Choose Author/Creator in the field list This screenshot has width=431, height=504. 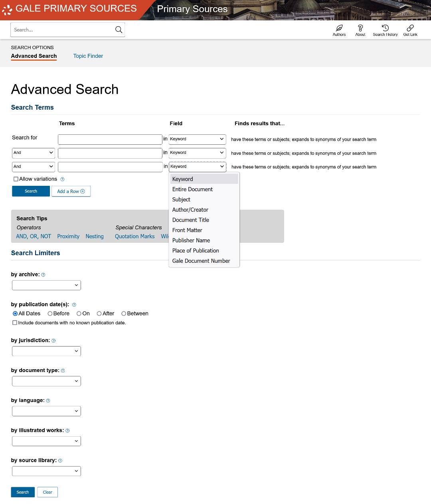click(x=204, y=210)
